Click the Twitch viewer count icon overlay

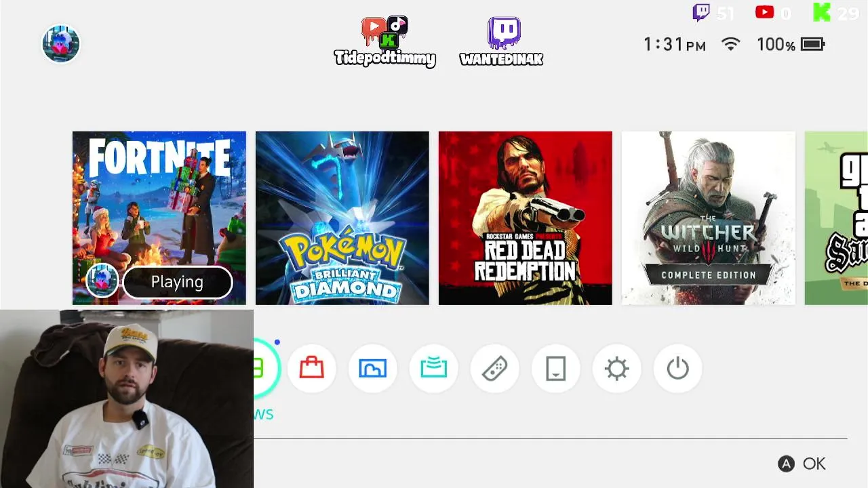coord(701,12)
